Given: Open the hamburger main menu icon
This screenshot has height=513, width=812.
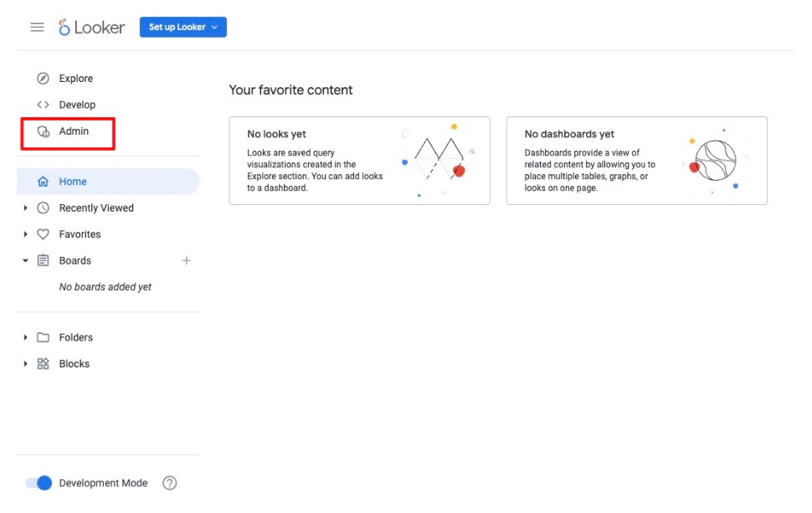Looking at the screenshot, I should (x=38, y=27).
